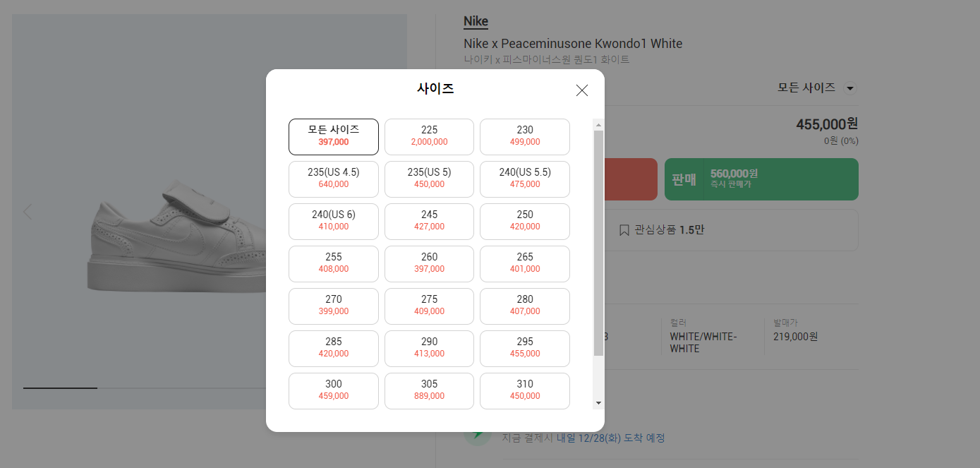Select size 310 priced 450,000
The height and width of the screenshot is (468, 980).
pos(525,391)
